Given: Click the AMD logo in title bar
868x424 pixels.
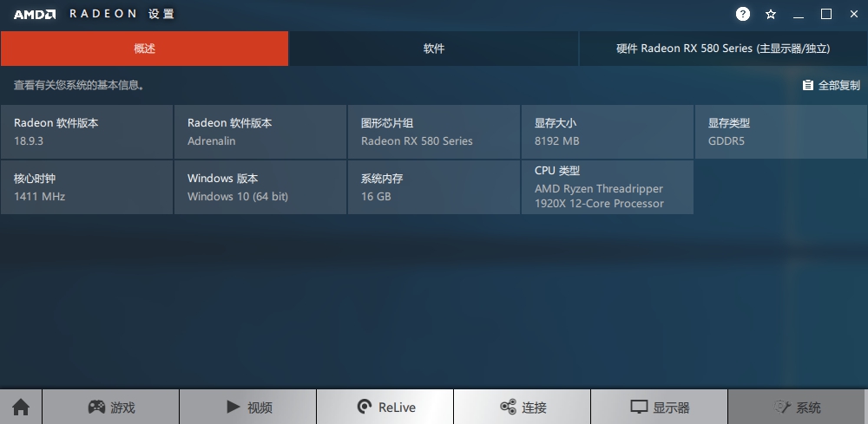Looking at the screenshot, I should (x=35, y=15).
